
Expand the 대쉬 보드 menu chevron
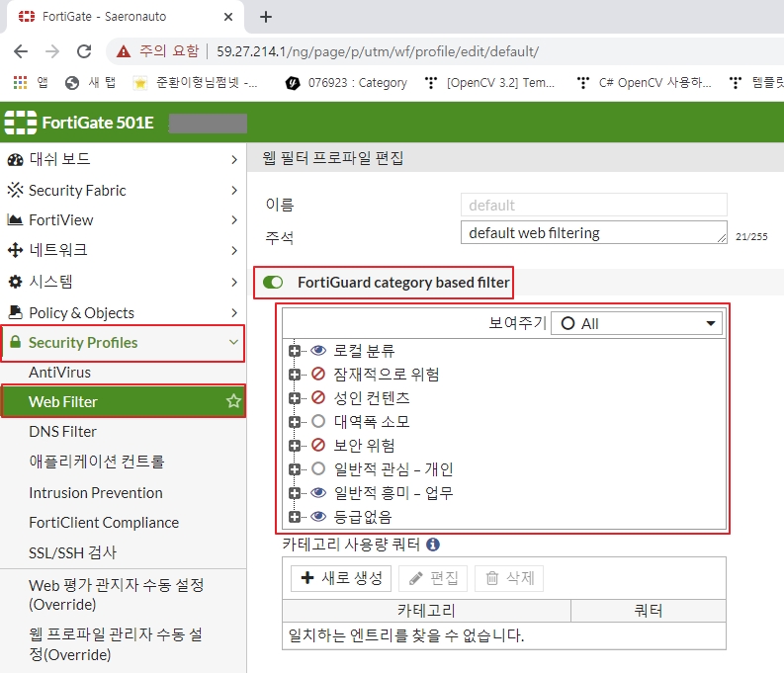(234, 159)
